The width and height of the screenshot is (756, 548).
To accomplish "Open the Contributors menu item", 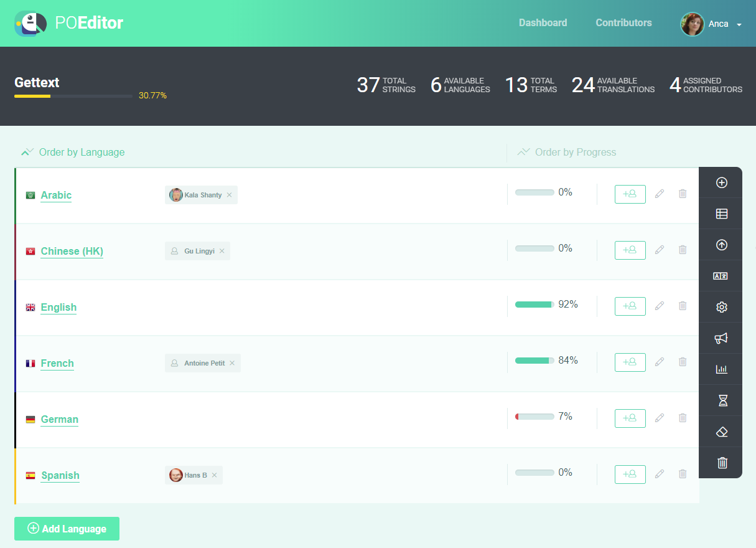I will [x=623, y=22].
